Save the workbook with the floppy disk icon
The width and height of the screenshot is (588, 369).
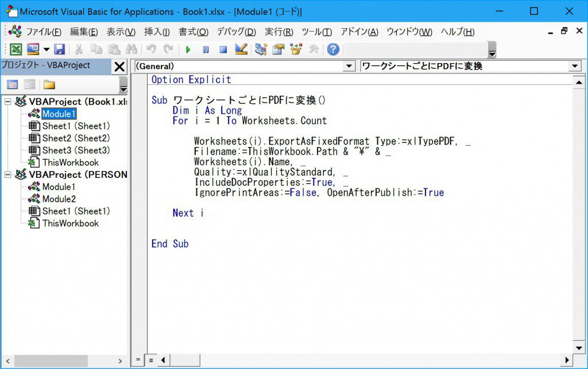59,49
